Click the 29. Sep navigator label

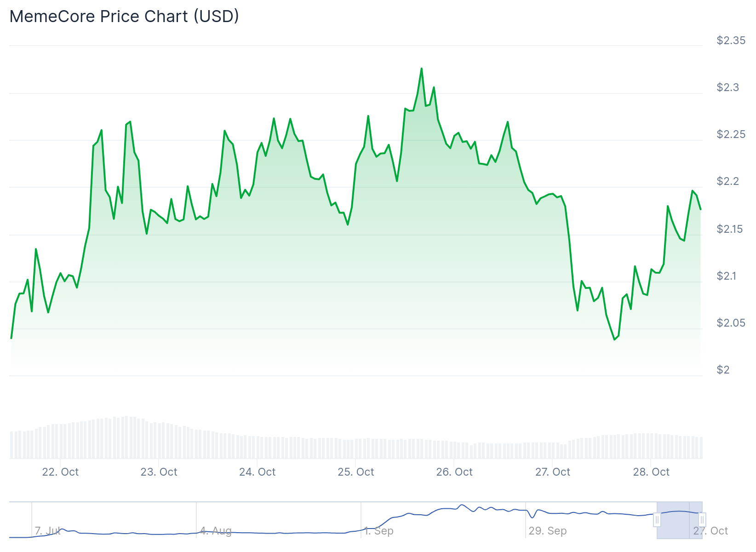(x=547, y=531)
